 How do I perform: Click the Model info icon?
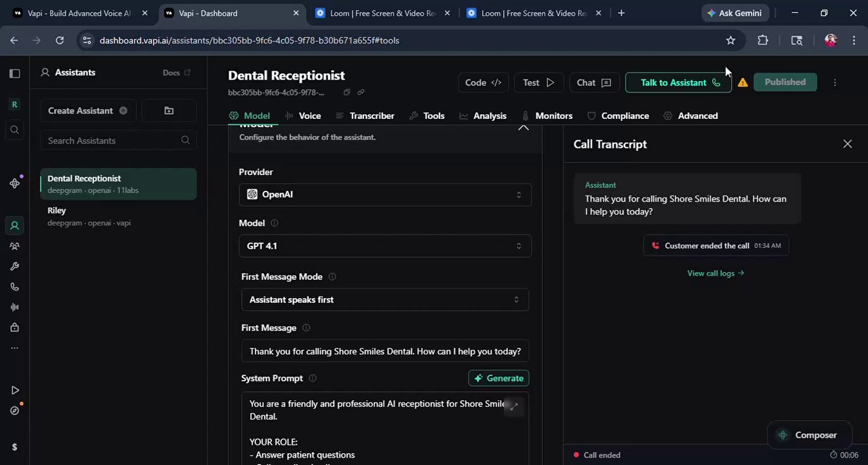point(275,223)
